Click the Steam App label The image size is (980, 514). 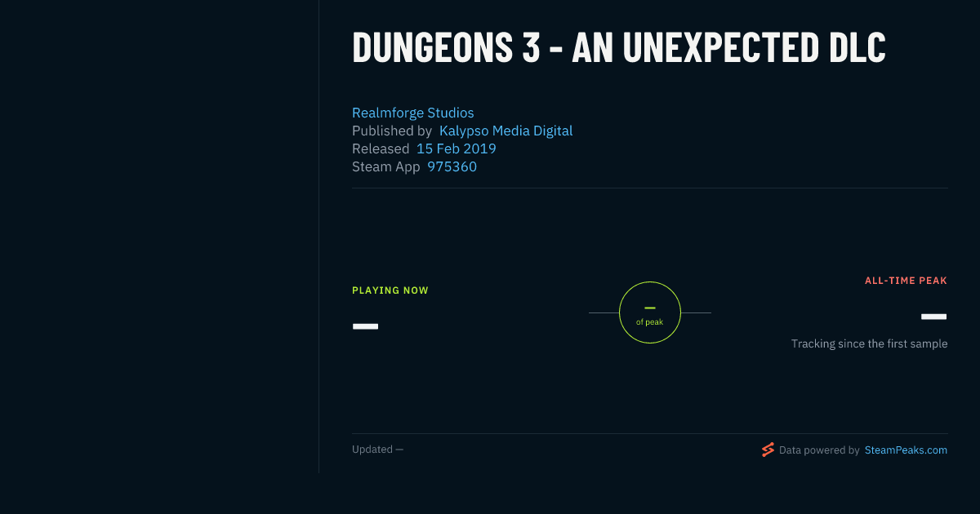pyautogui.click(x=386, y=166)
